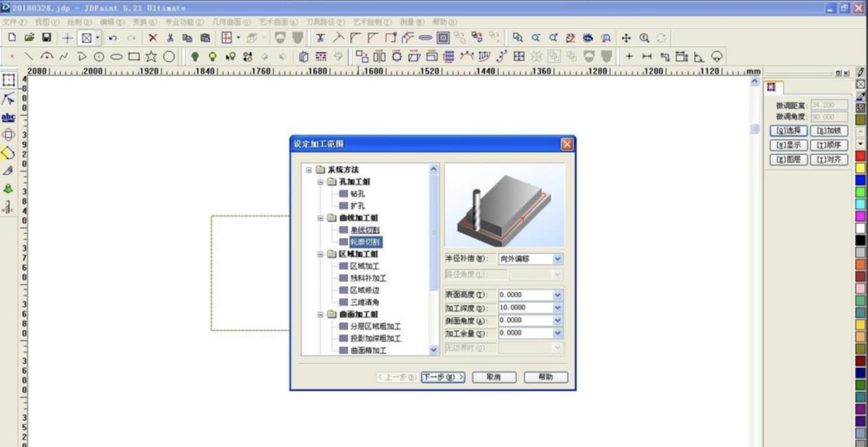Collapse the 曲线加工组 tree group

pyautogui.click(x=320, y=218)
